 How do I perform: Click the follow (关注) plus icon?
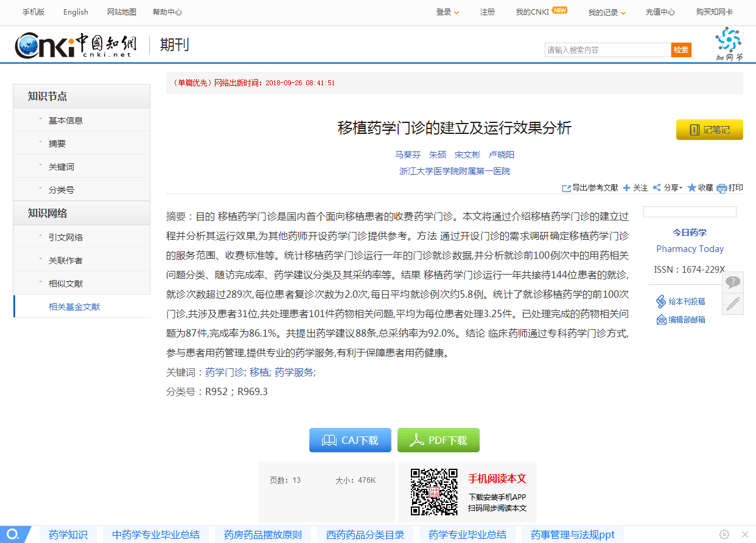pyautogui.click(x=626, y=188)
